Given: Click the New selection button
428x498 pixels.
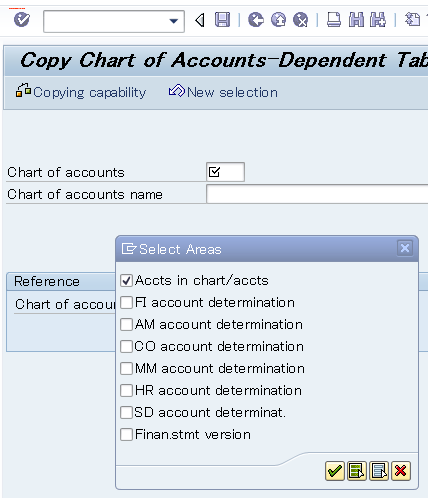Looking at the screenshot, I should click(x=223, y=92).
